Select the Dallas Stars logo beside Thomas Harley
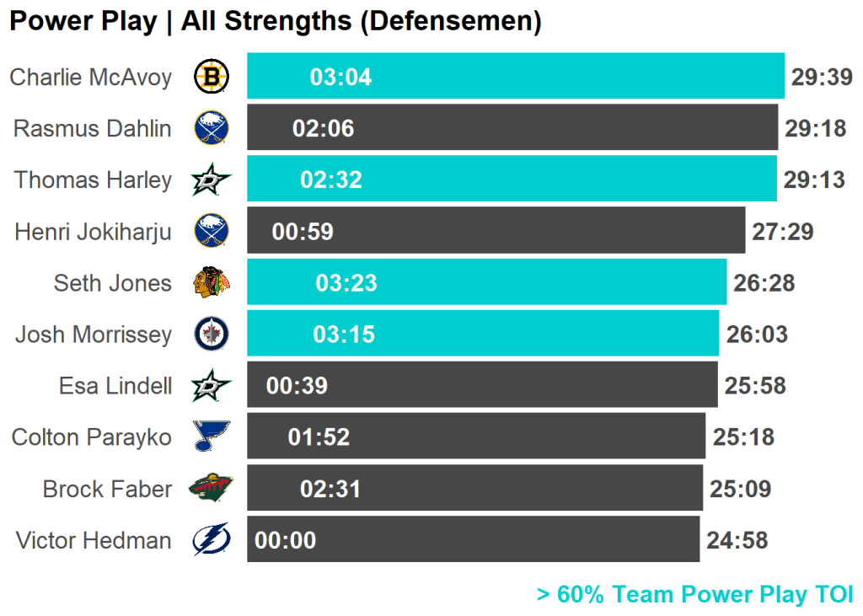Viewport: 863px width, 616px height. click(211, 180)
